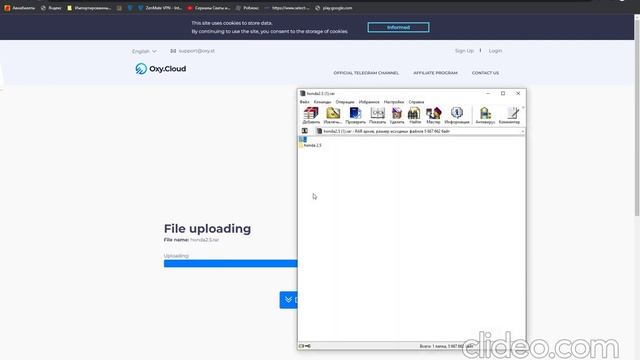Image resolution: width=640 pixels, height=360 pixels.
Task: Maximize the WinRAR window
Action: click(x=503, y=93)
